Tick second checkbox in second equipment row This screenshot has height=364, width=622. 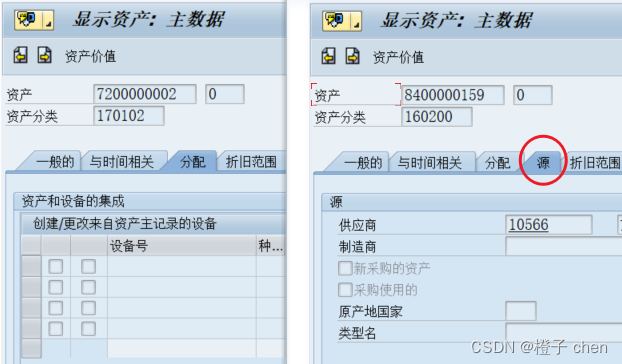[x=88, y=287]
